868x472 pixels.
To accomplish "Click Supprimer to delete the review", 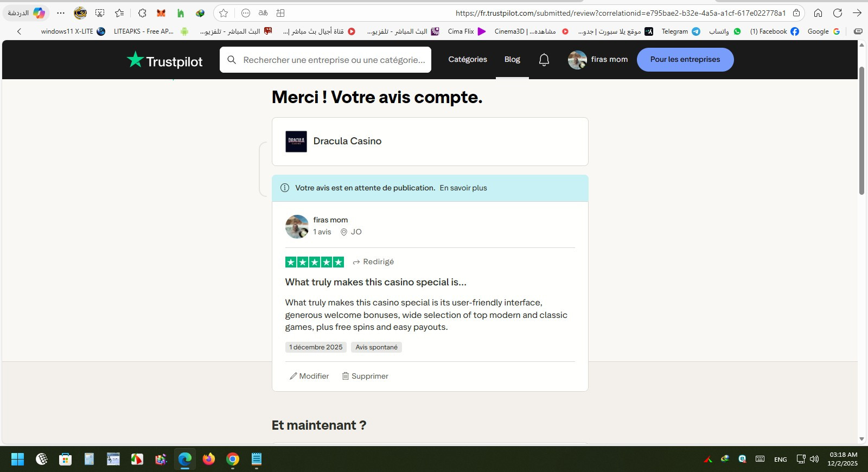I will pos(365,376).
